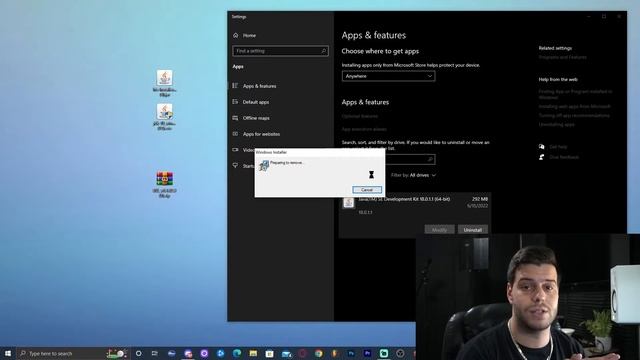Open Programs and Features related setting
Image resolution: width=640 pixels, height=360 pixels.
coord(562,58)
